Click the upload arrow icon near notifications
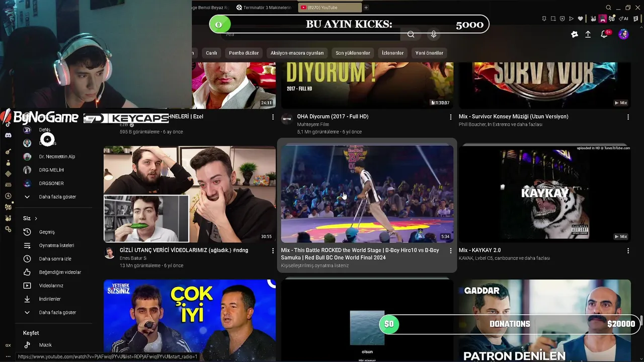This screenshot has width=644, height=362. click(x=588, y=34)
